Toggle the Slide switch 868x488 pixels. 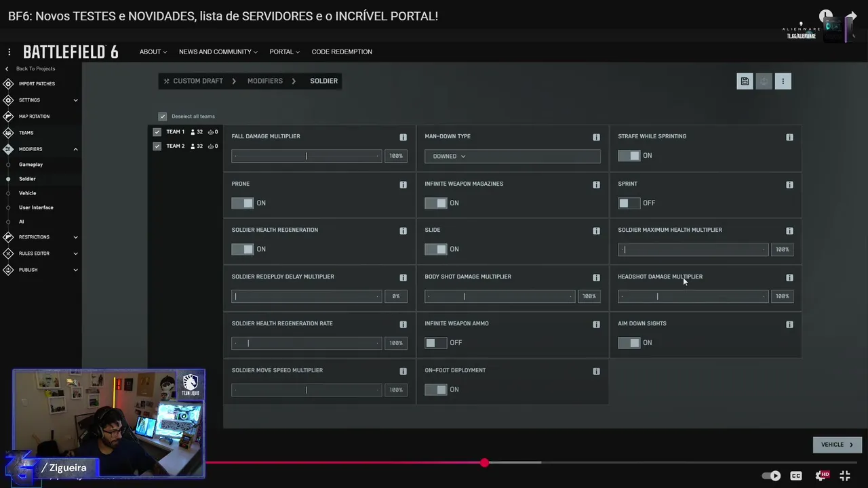[435, 249]
